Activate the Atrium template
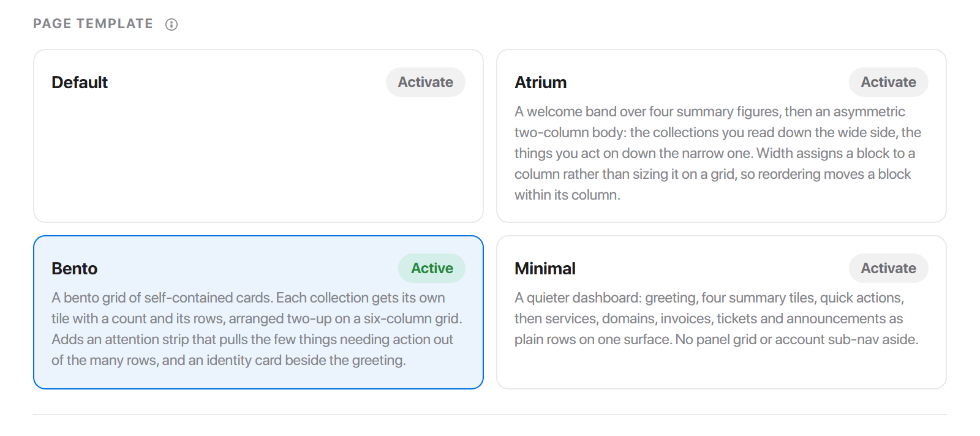 pyautogui.click(x=889, y=82)
